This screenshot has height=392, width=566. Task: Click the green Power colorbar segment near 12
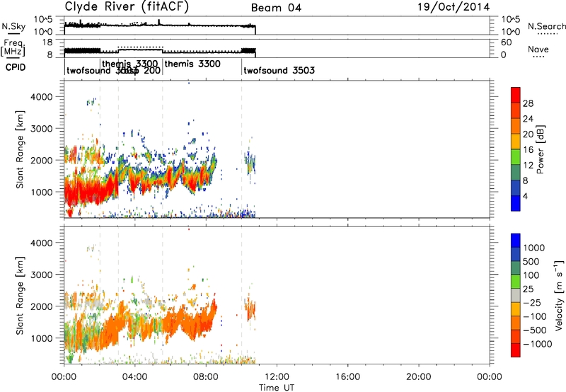coord(516,157)
